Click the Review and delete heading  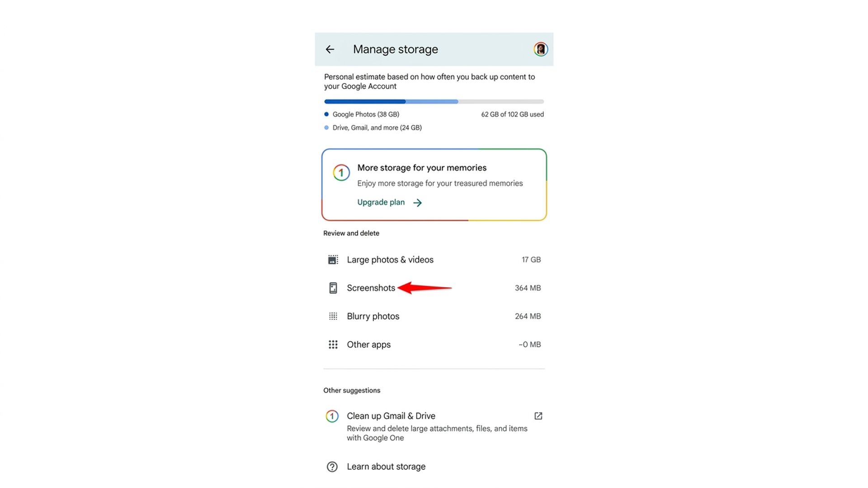tap(351, 233)
